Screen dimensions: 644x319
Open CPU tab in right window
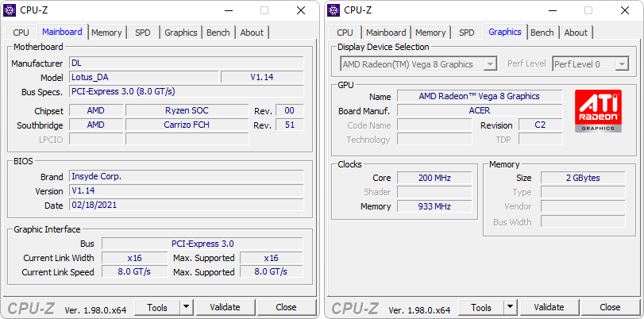(x=345, y=33)
